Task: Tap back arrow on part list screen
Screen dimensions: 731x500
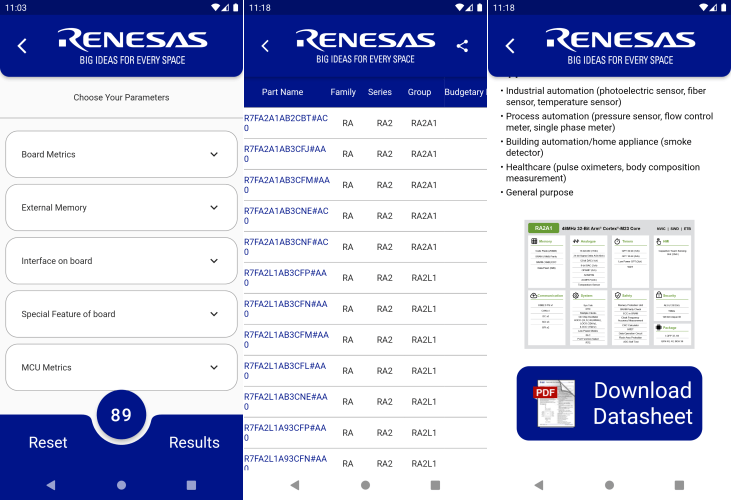Action: [x=265, y=46]
